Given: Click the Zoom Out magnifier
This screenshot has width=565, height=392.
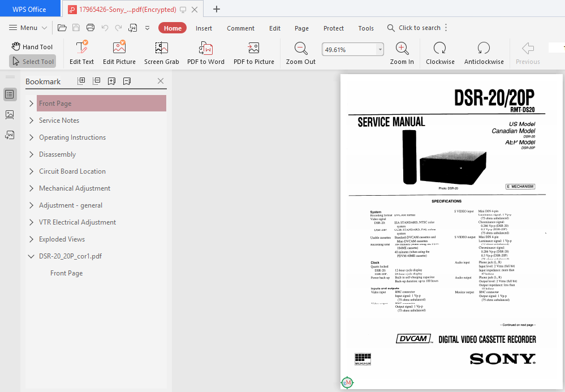Looking at the screenshot, I should click(x=300, y=53).
